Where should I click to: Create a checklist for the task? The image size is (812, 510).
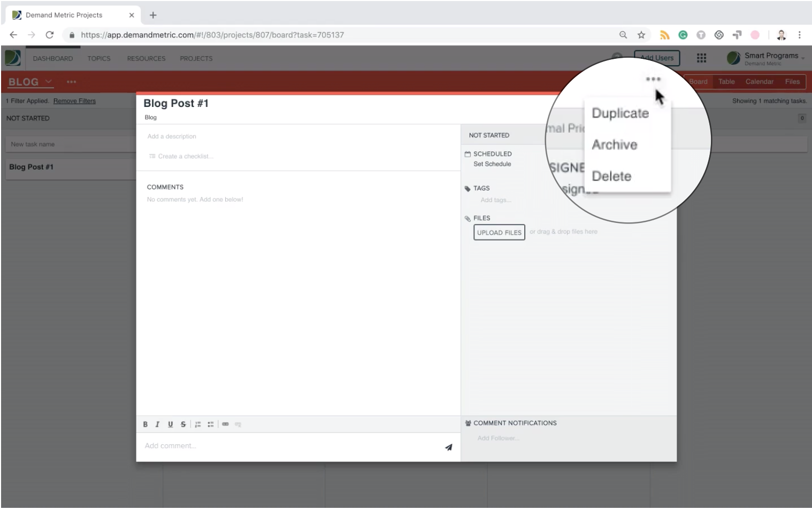pyautogui.click(x=181, y=156)
